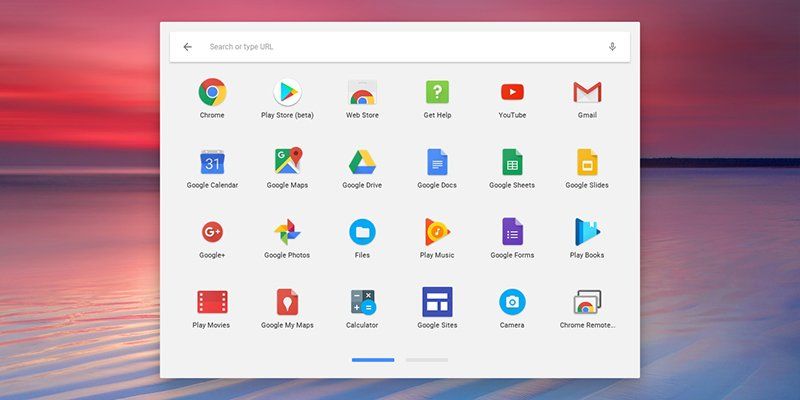Launch the YouTube app
Viewport: 800px width, 400px height.
[512, 93]
